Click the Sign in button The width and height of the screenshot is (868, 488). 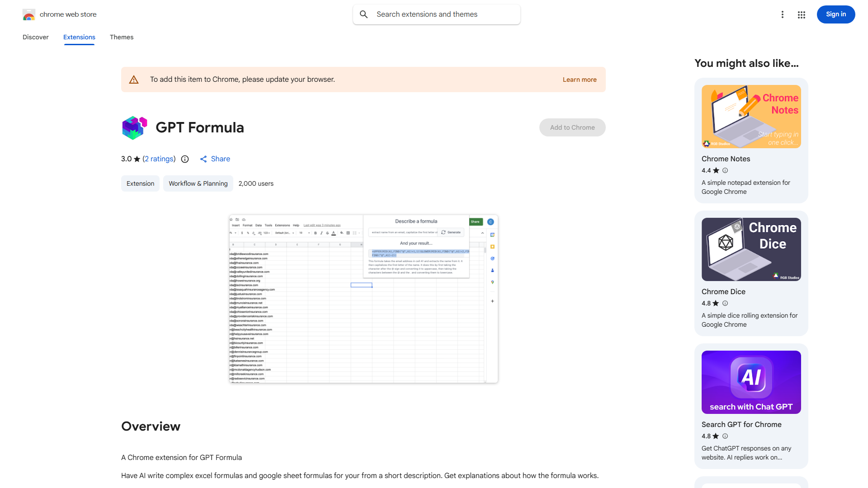click(835, 14)
